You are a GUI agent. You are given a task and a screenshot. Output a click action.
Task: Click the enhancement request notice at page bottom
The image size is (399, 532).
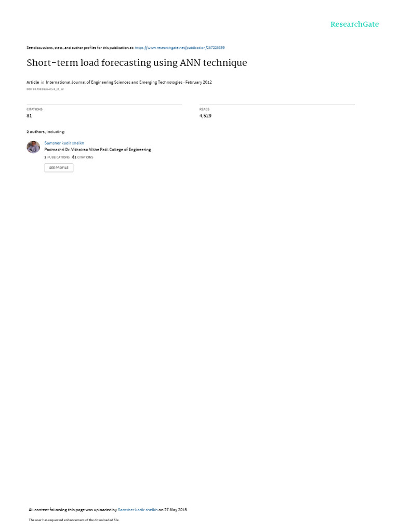(x=74, y=520)
